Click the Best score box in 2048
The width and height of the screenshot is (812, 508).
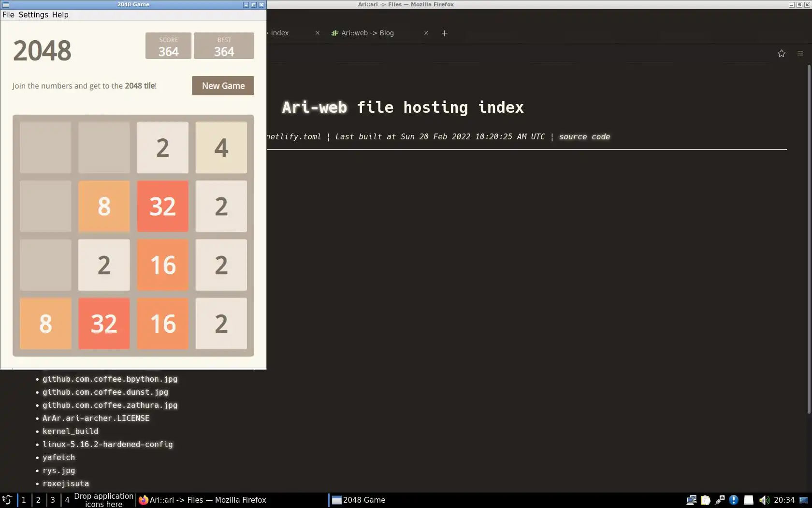[224, 46]
